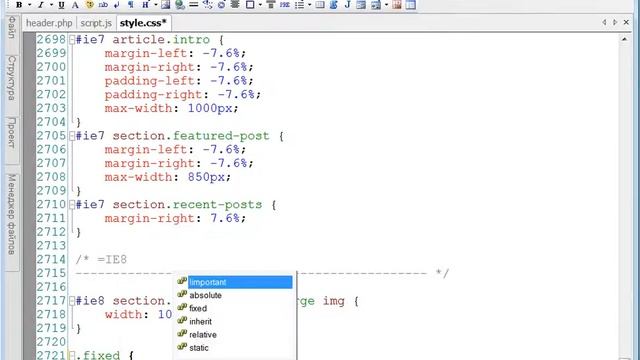Collapse the '.fixed' code block

[72, 356]
